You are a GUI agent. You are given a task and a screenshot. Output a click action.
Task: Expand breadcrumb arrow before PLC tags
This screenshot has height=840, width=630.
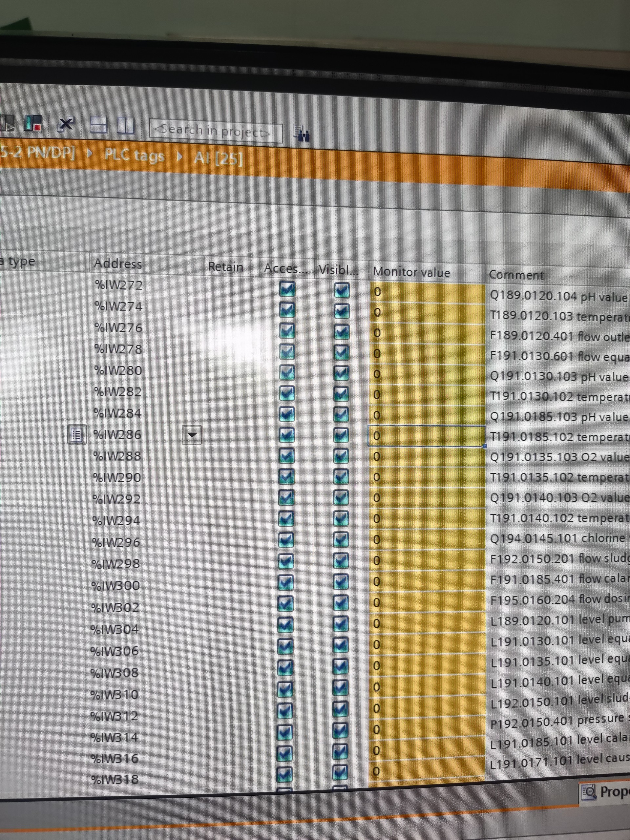[x=89, y=154]
